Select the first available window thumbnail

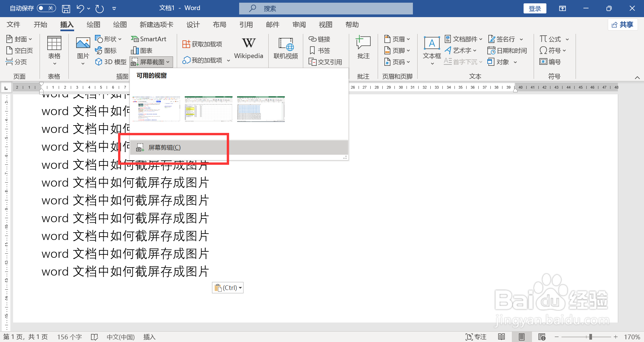coord(156,109)
